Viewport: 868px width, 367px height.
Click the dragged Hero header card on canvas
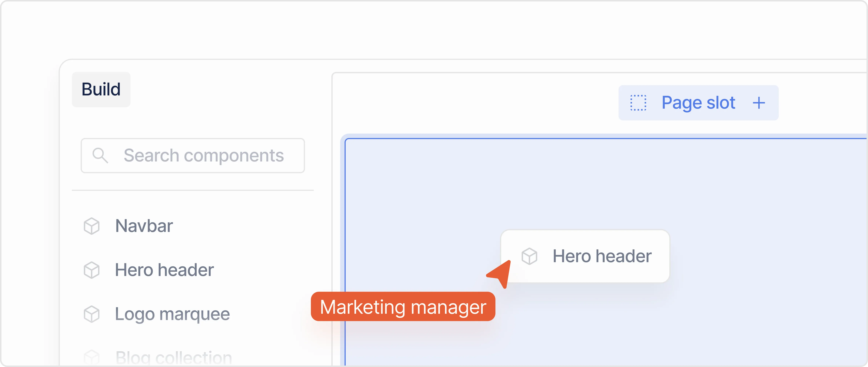(x=585, y=256)
